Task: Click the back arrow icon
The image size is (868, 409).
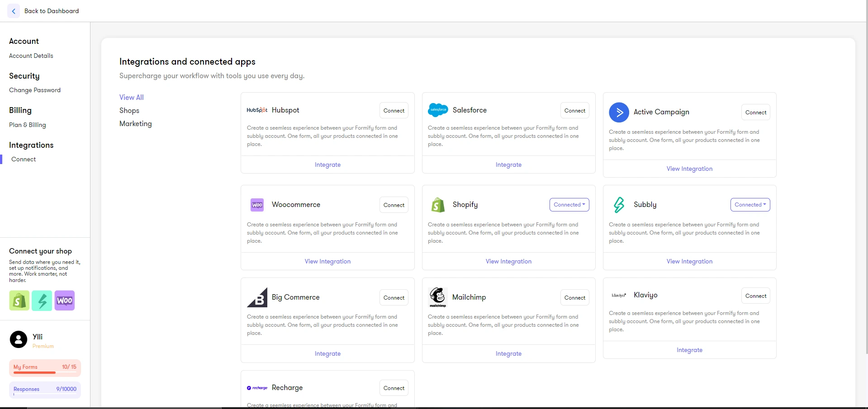Action: click(14, 11)
